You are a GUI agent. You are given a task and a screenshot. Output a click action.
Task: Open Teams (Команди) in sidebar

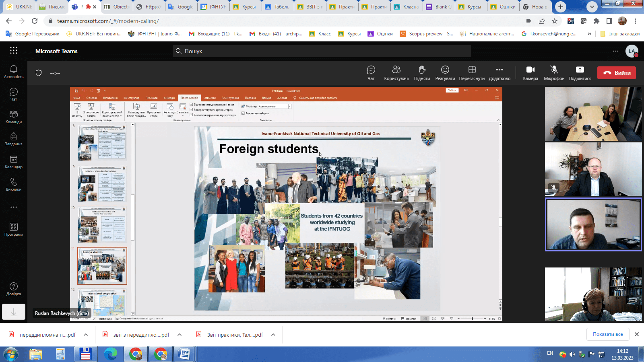pyautogui.click(x=14, y=117)
